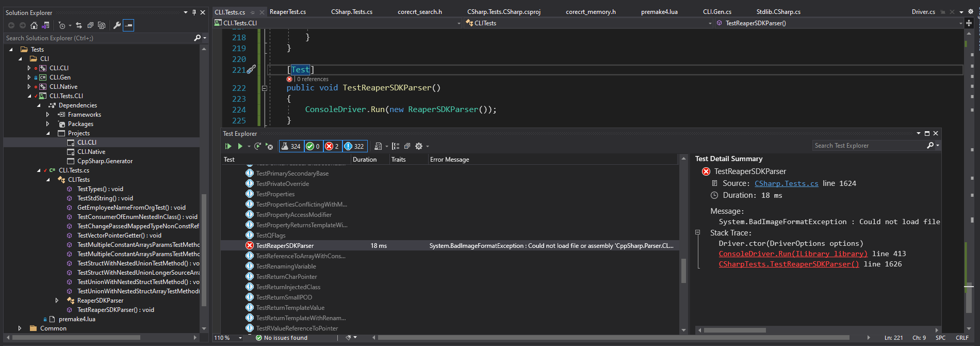Viewport: 980px width, 346px height.
Task: Expand the CLI.CLI project node
Action: pos(29,68)
